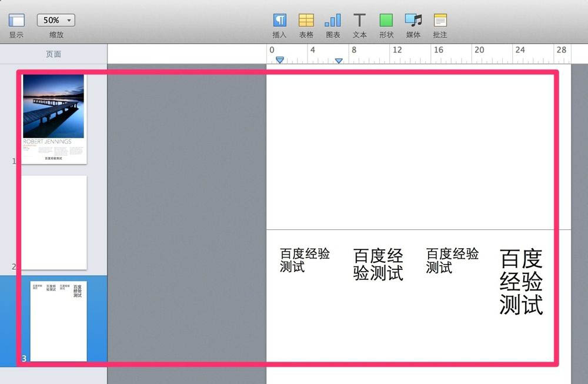
Task: Select the blue tab marker at ruler zero
Action: coord(279,60)
